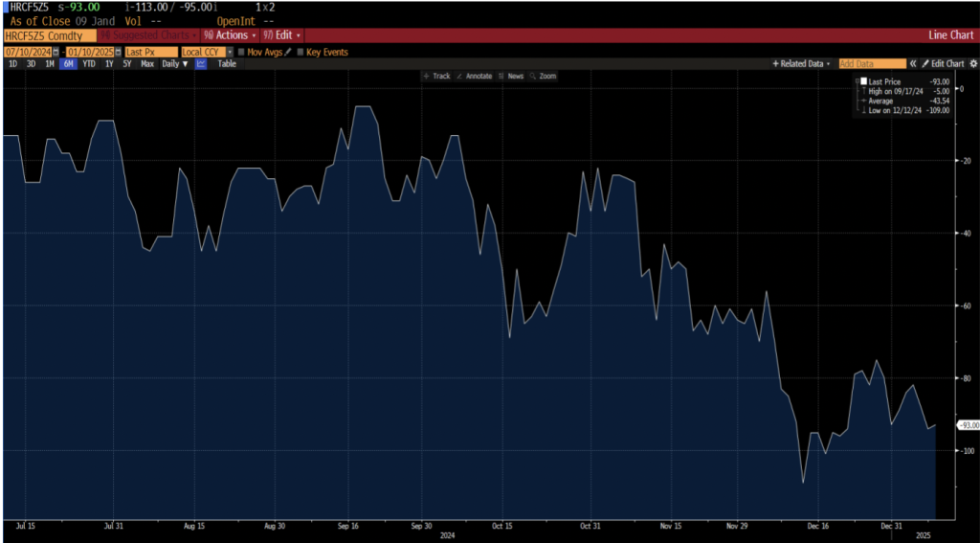This screenshot has height=543, width=980.
Task: Expand the Local CCY dropdown
Action: [230, 52]
